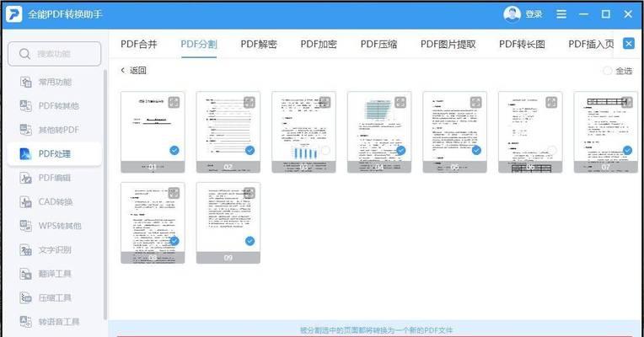Open the WPS转其他 sidebar icon
Viewport: 644px width, 337px height.
pyautogui.click(x=25, y=226)
